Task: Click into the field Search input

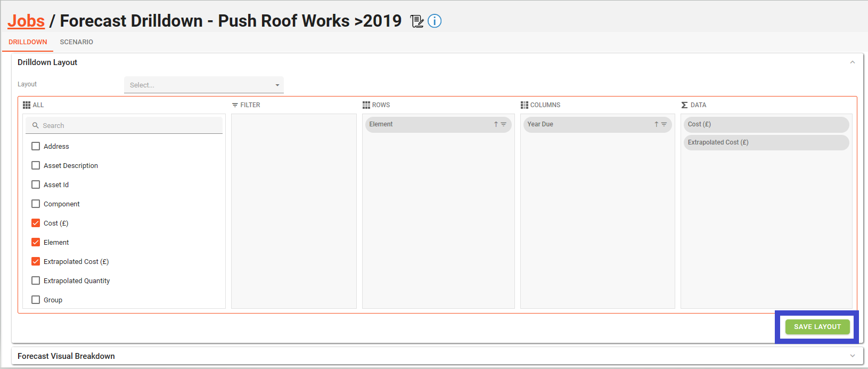Action: click(x=128, y=126)
